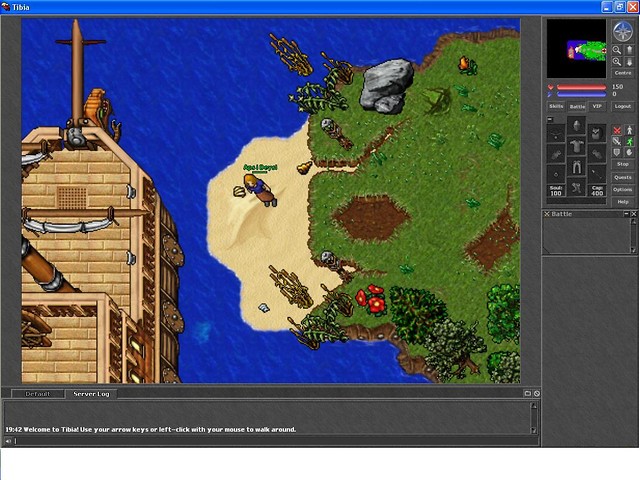Click the red flowers near trees
The image size is (640, 480).
pos(371,300)
